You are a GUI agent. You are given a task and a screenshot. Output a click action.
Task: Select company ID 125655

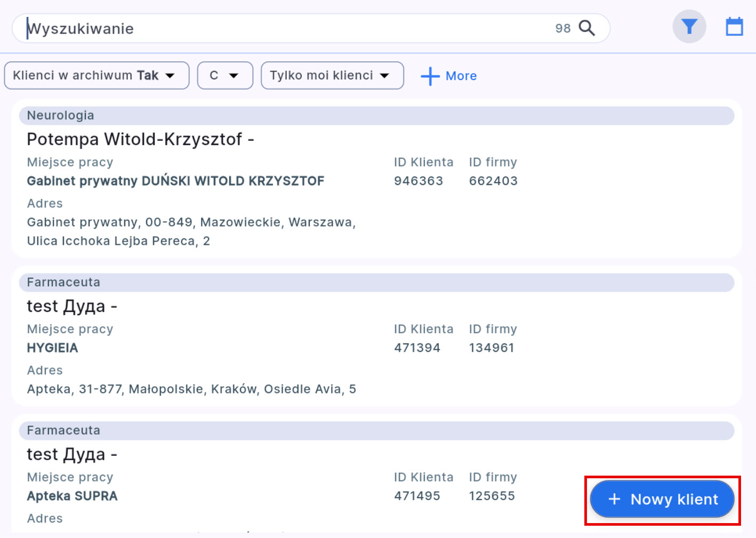492,496
